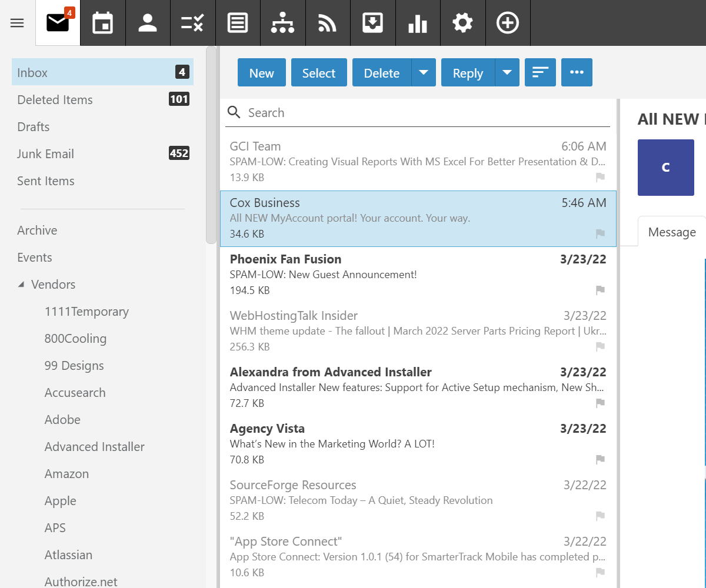706x588 pixels.
Task: Open the Notes page icon
Action: [x=238, y=23]
